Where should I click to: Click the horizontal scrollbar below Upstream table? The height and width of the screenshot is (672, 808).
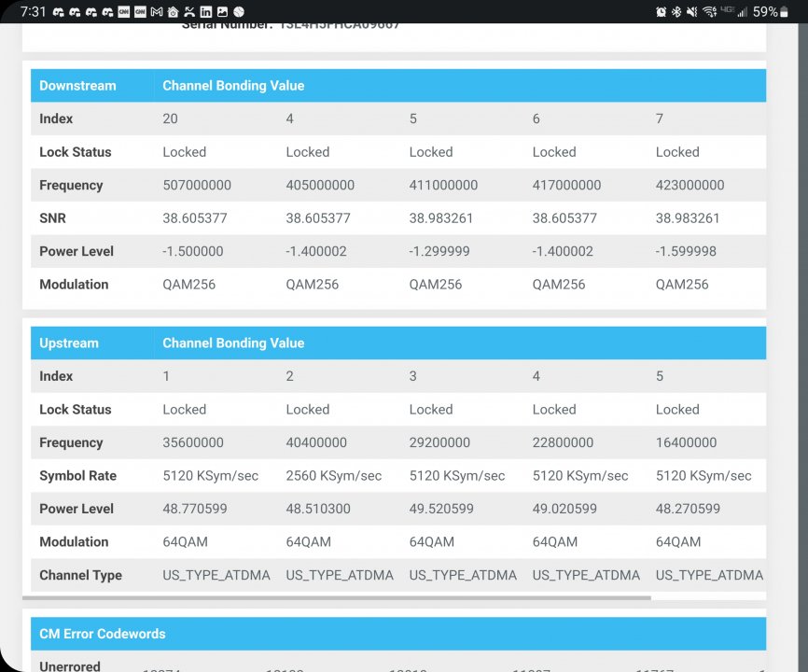coord(336,597)
